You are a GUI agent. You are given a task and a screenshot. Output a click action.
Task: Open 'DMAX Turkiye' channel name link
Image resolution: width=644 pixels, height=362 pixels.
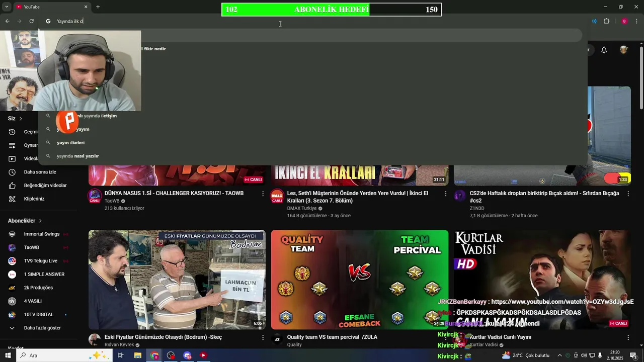302,208
